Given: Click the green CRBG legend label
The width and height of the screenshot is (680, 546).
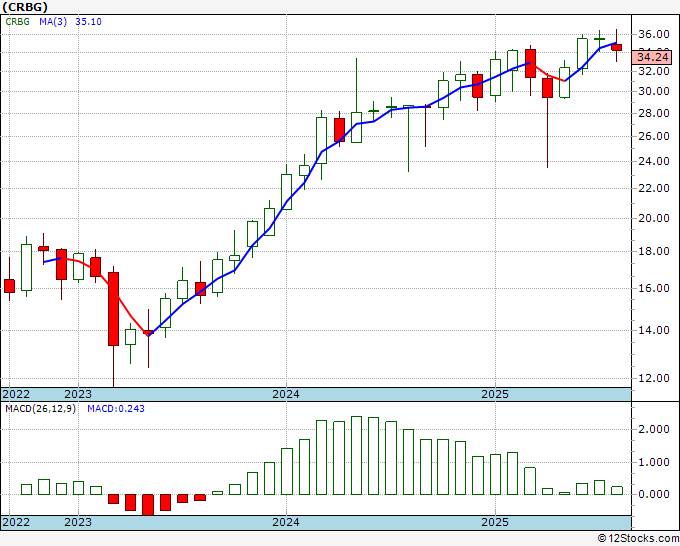Looking at the screenshot, I should coord(18,21).
